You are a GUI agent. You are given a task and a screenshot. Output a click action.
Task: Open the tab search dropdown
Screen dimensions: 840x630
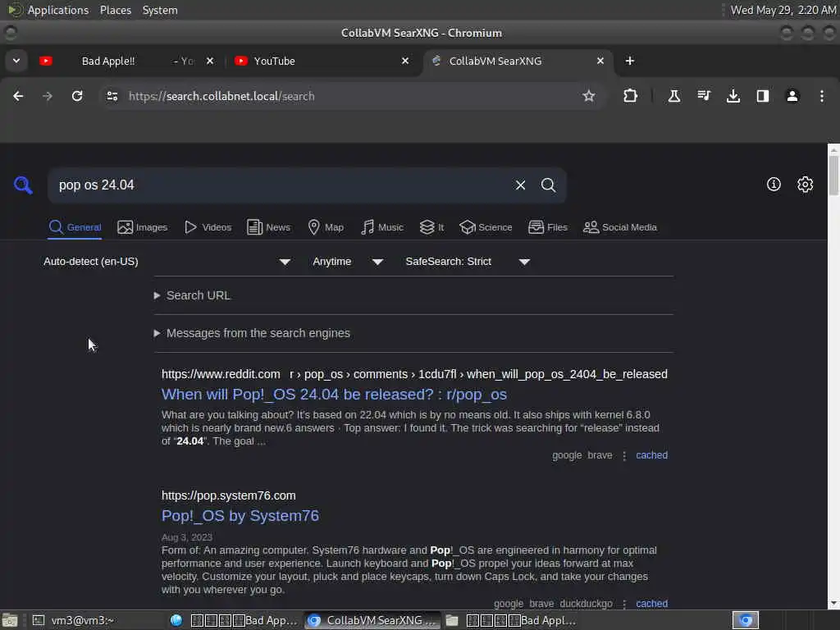[x=16, y=61]
